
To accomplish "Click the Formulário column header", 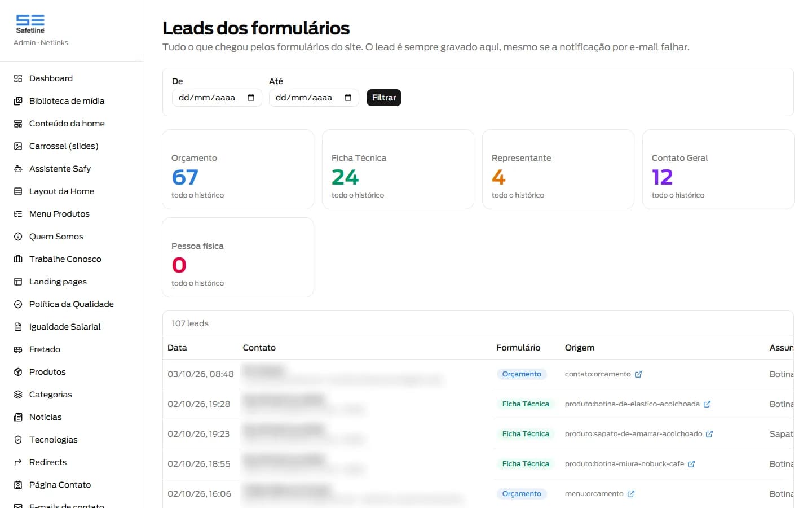I will point(518,348).
